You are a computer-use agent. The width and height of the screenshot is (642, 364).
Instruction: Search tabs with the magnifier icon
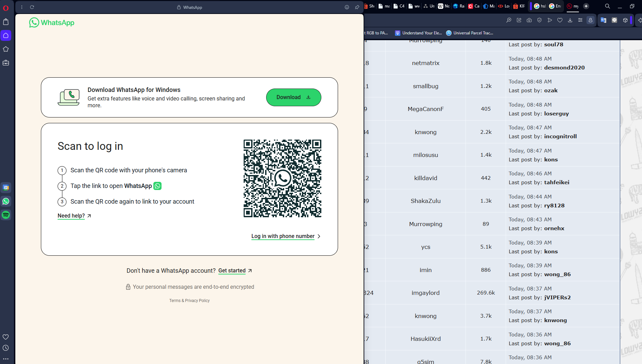pyautogui.click(x=608, y=6)
